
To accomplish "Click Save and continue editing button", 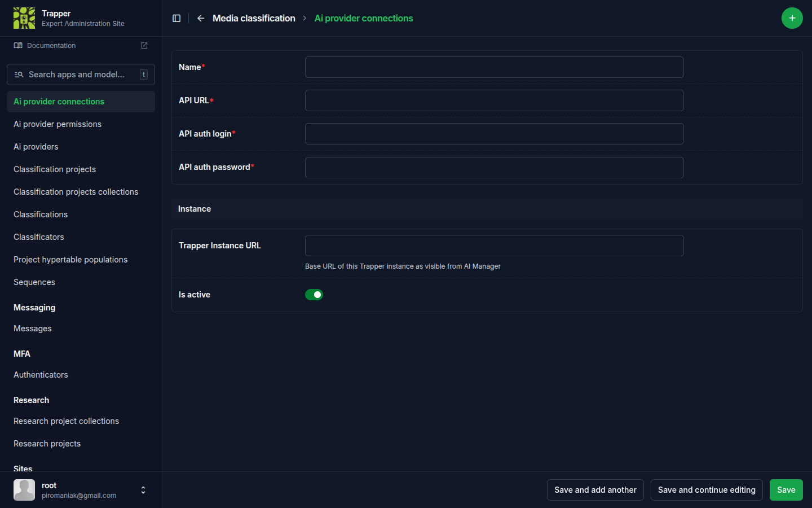I will pyautogui.click(x=707, y=490).
